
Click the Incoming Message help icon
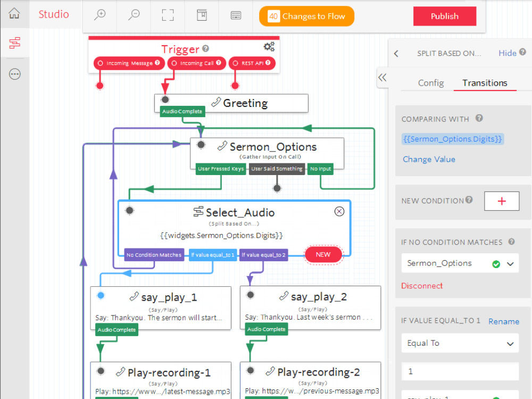click(157, 63)
